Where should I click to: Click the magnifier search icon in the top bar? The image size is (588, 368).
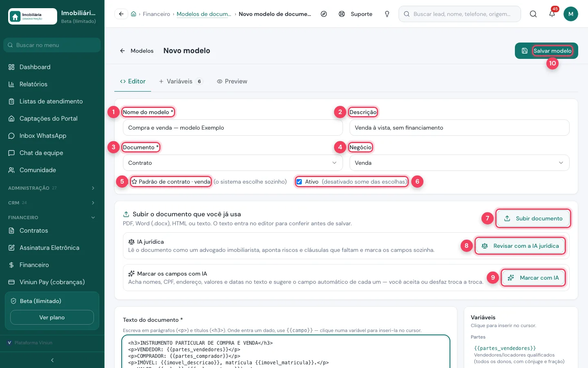pyautogui.click(x=533, y=14)
